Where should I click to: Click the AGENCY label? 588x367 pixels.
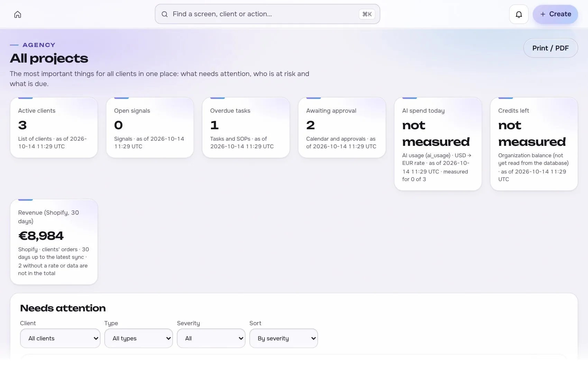(x=39, y=45)
